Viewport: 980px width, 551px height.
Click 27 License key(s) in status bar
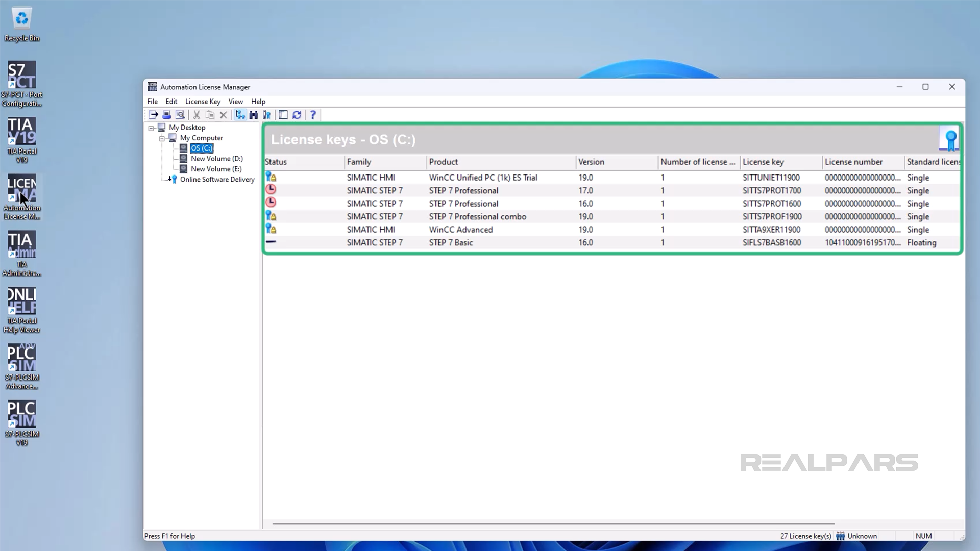[805, 536]
